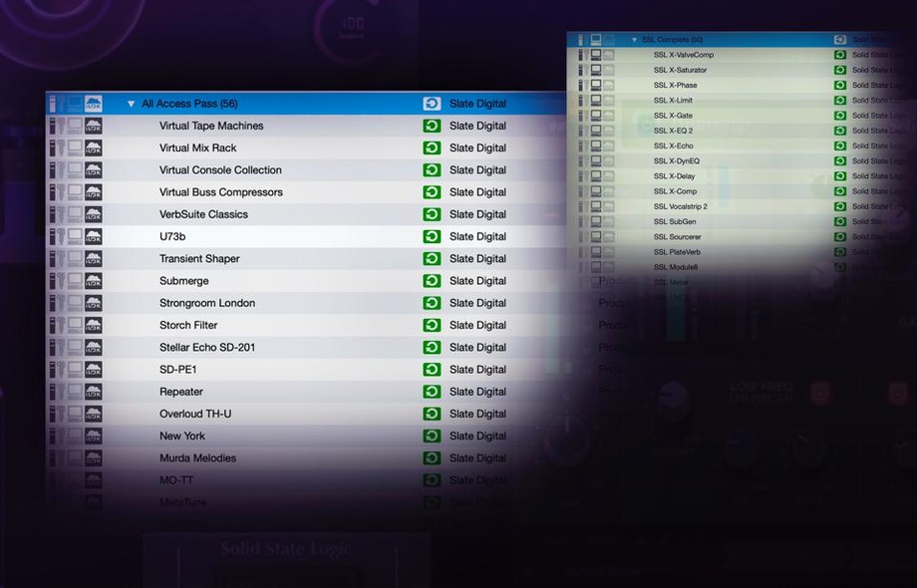Select the Storch Filter license
The image size is (917, 588).
point(188,325)
